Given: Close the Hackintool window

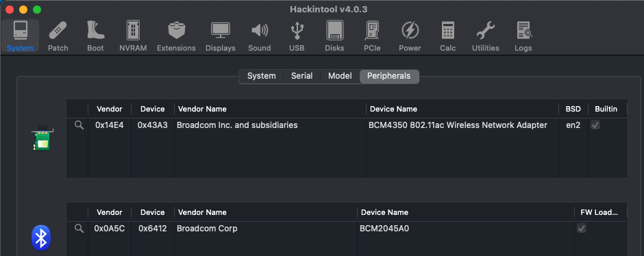Looking at the screenshot, I should tap(10, 9).
